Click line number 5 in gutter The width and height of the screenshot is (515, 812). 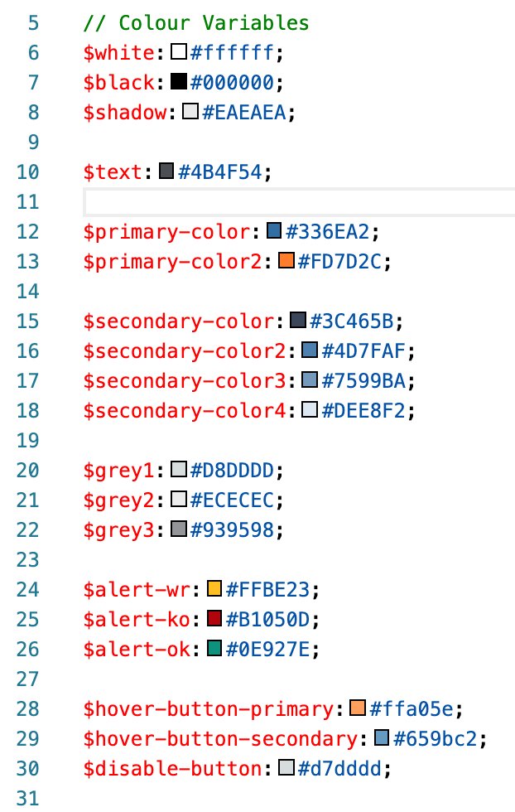pos(33,23)
